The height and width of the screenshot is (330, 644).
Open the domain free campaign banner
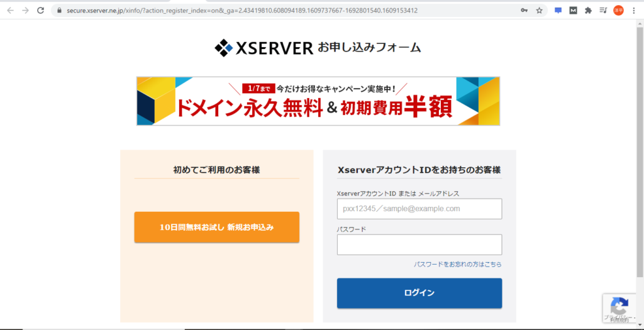tap(318, 101)
